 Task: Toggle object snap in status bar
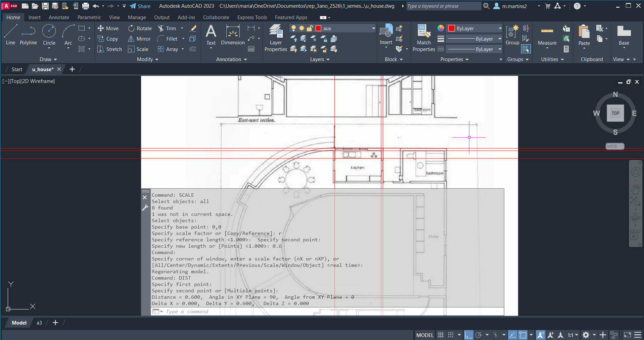point(523,335)
